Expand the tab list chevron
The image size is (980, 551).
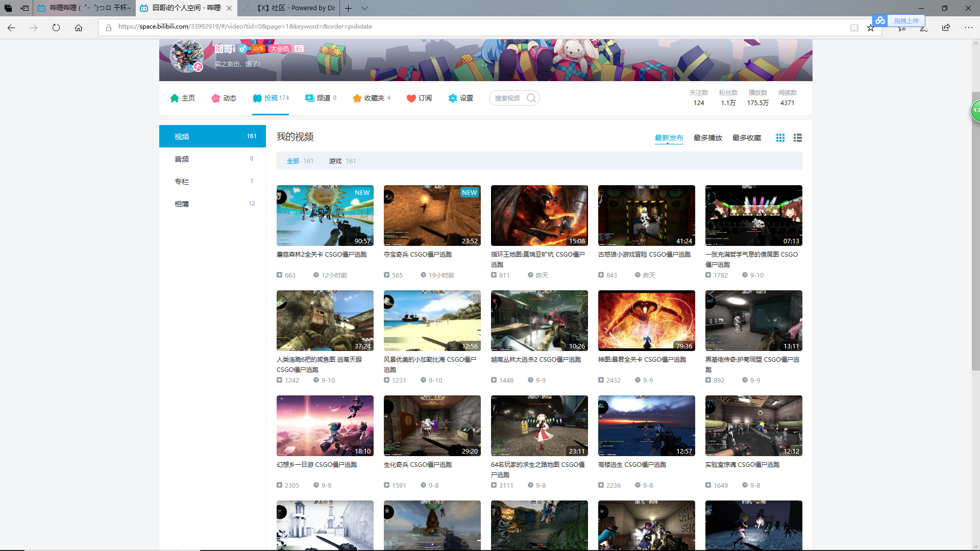point(364,8)
